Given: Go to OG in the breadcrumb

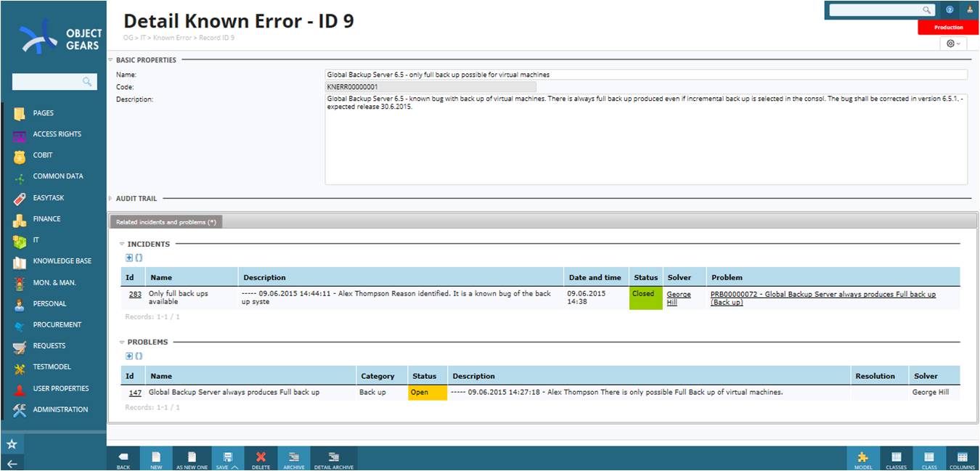Looking at the screenshot, I should point(128,38).
